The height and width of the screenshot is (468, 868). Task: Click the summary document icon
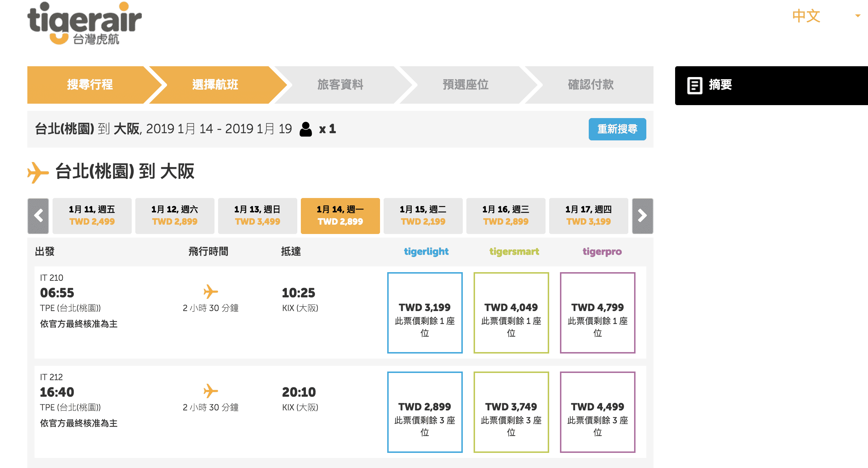695,86
